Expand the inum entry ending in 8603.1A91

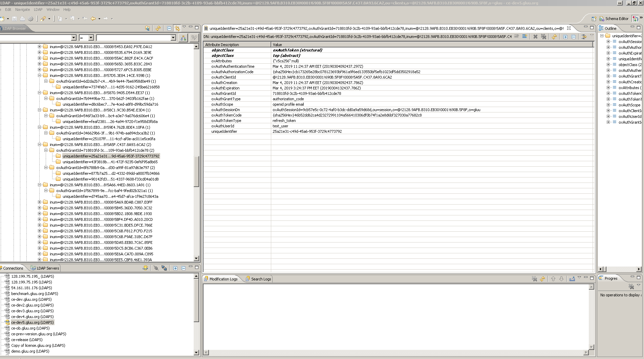pos(40,185)
